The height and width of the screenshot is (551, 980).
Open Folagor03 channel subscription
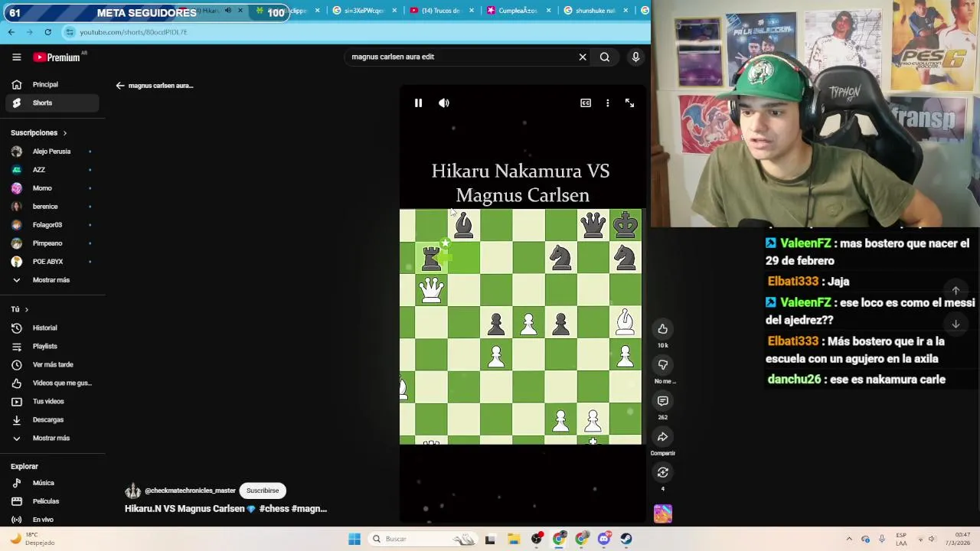point(52,225)
